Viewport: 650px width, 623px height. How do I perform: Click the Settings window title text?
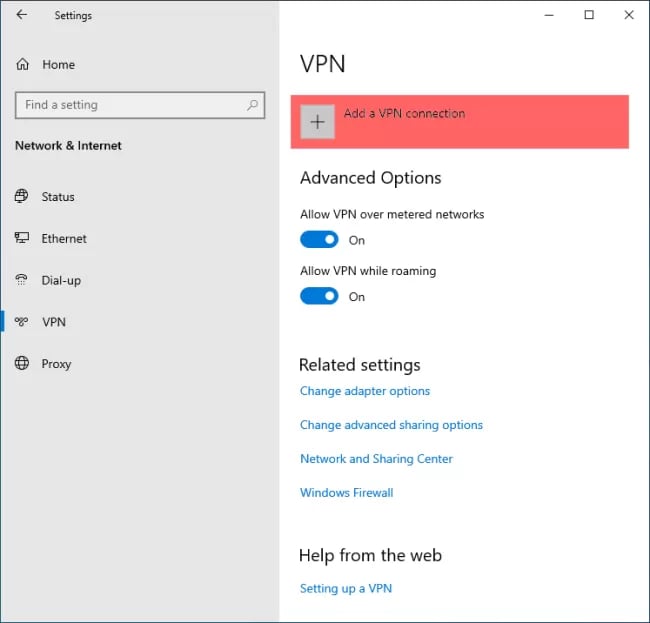[73, 16]
